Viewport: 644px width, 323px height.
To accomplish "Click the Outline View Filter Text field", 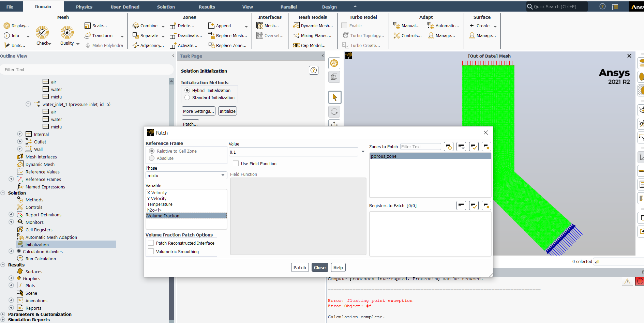I will [x=87, y=70].
